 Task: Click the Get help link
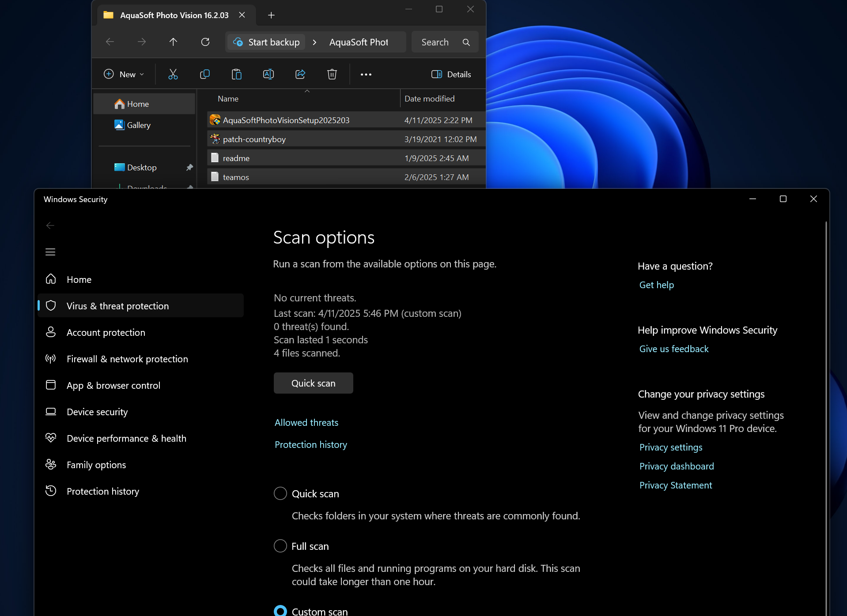[657, 285]
